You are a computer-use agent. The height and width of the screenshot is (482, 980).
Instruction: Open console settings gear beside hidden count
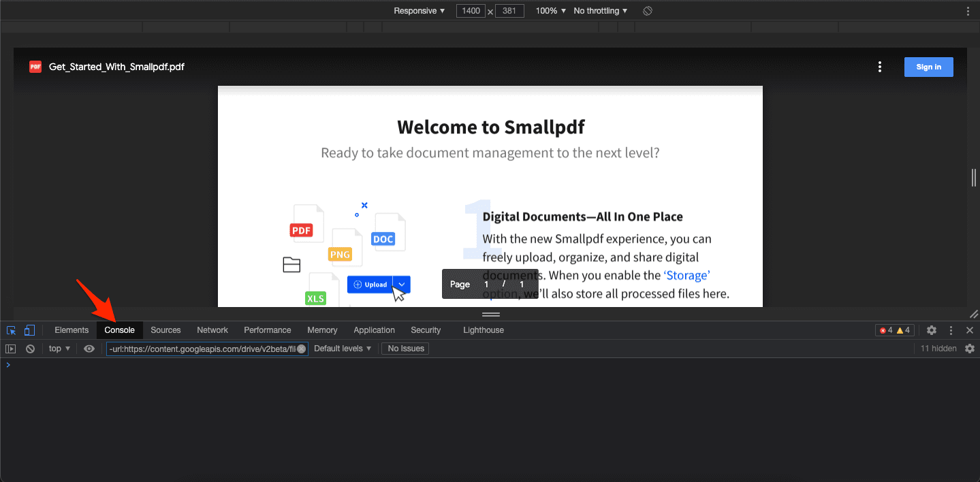click(x=970, y=349)
